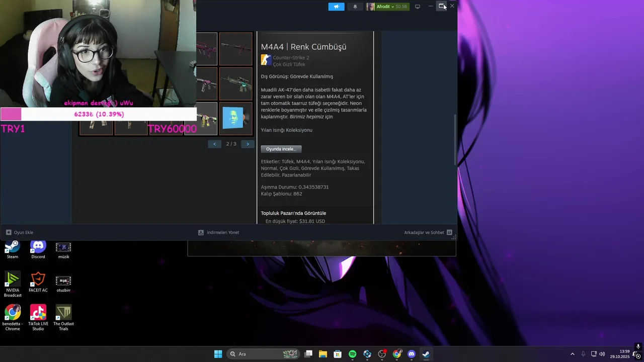This screenshot has height=362, width=644.
Task: Open File Explorer from the taskbar
Action: tap(323, 354)
